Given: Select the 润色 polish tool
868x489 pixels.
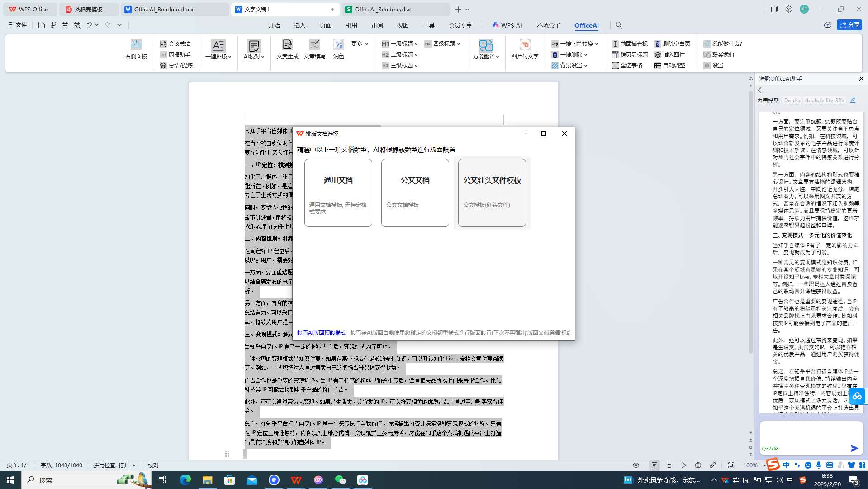Looking at the screenshot, I should pyautogui.click(x=339, y=49).
